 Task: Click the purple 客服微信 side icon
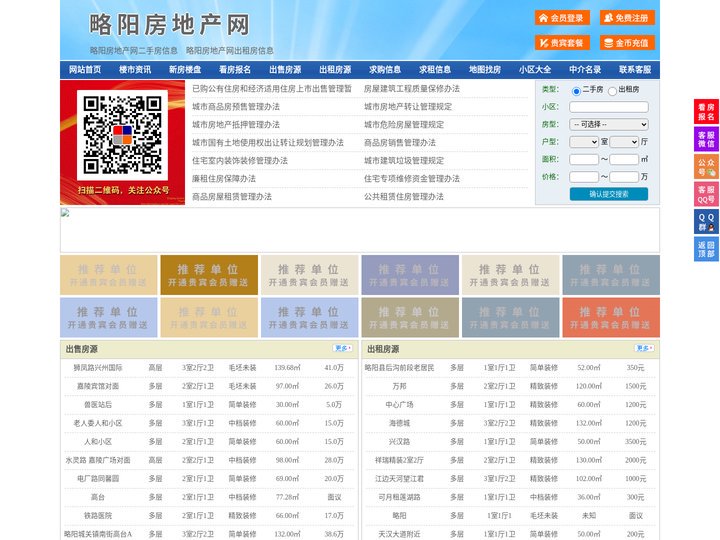click(706, 139)
